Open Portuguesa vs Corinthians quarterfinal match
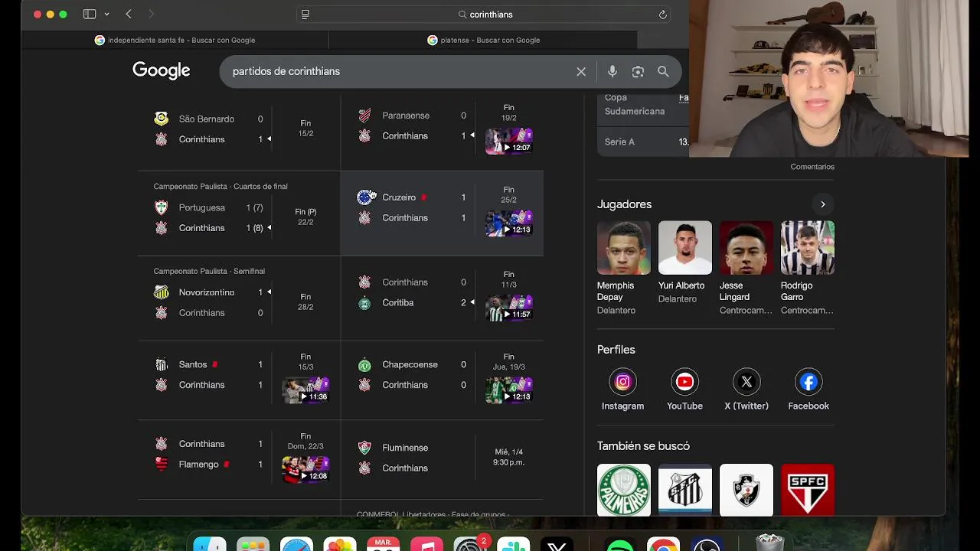Image resolution: width=980 pixels, height=551 pixels. tap(239, 213)
